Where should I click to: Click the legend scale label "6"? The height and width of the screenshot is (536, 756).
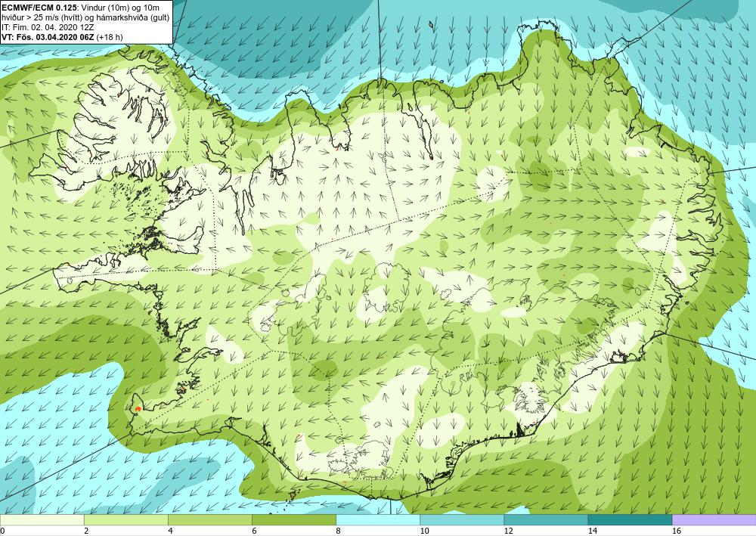[x=254, y=531]
